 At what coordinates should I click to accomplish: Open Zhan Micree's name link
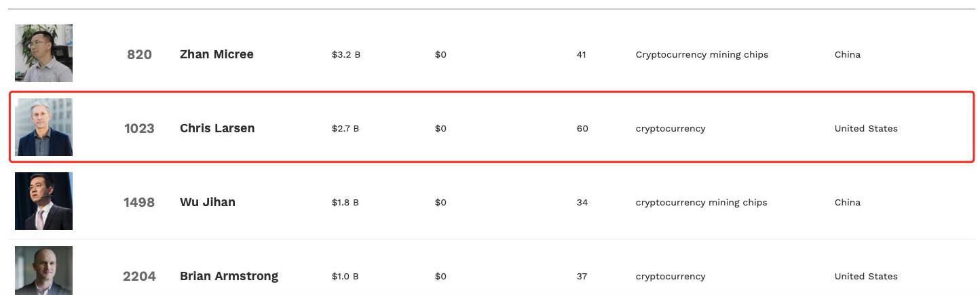pos(216,54)
